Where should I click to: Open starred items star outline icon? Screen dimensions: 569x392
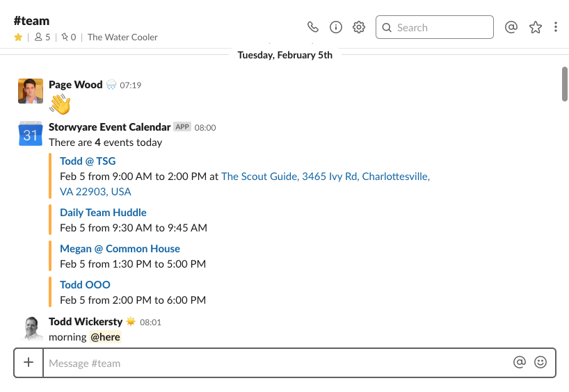point(535,27)
